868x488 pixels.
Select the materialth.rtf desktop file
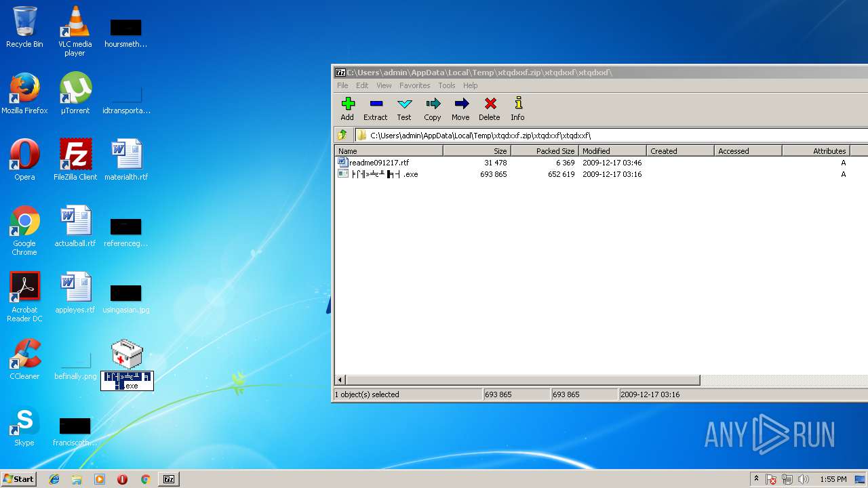click(x=126, y=160)
